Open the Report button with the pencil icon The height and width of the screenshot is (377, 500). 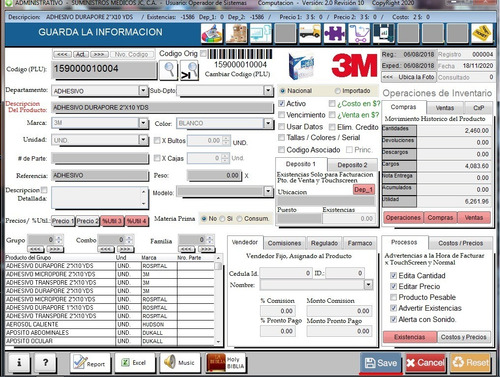pos(89,362)
